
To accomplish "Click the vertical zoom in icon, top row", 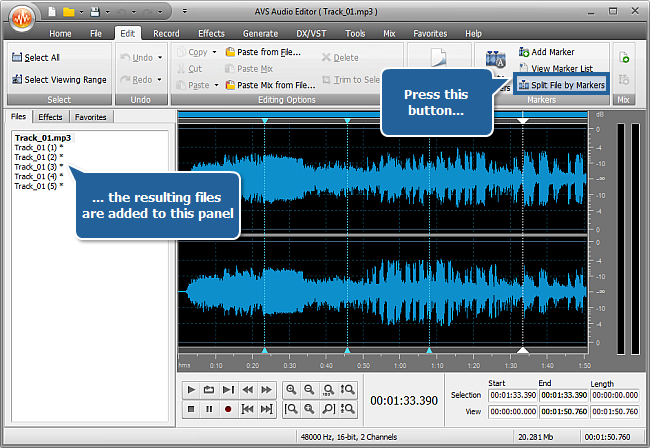I will click(347, 390).
